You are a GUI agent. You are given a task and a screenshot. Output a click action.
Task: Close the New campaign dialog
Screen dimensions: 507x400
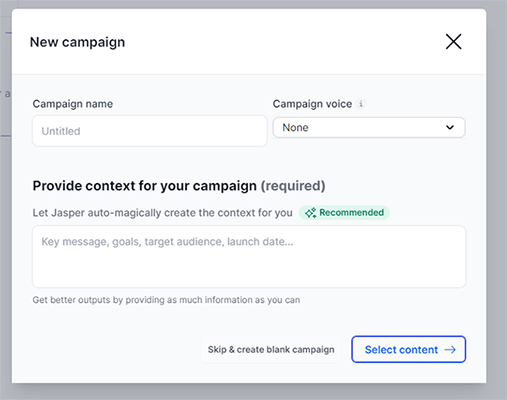453,42
